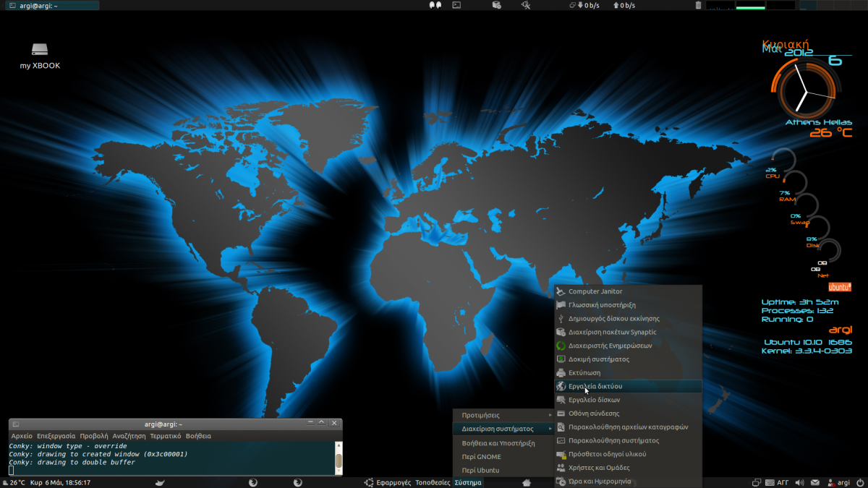Expand the Προτιμήσεις submenu
This screenshot has width=868, height=488.
503,415
